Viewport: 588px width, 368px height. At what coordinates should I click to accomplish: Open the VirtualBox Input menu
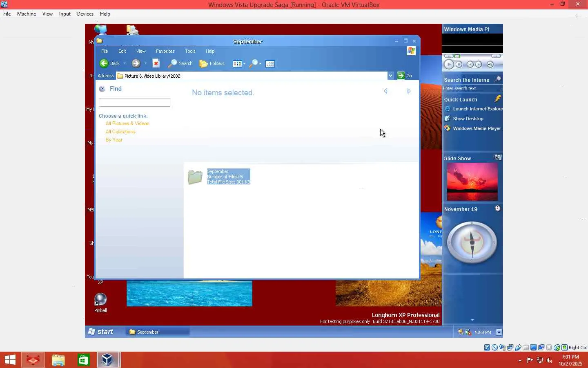[x=65, y=14]
